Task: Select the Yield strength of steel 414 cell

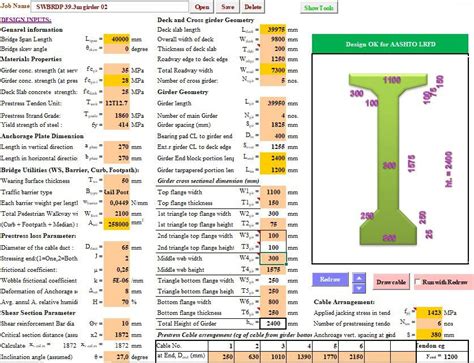Action: 116,125
